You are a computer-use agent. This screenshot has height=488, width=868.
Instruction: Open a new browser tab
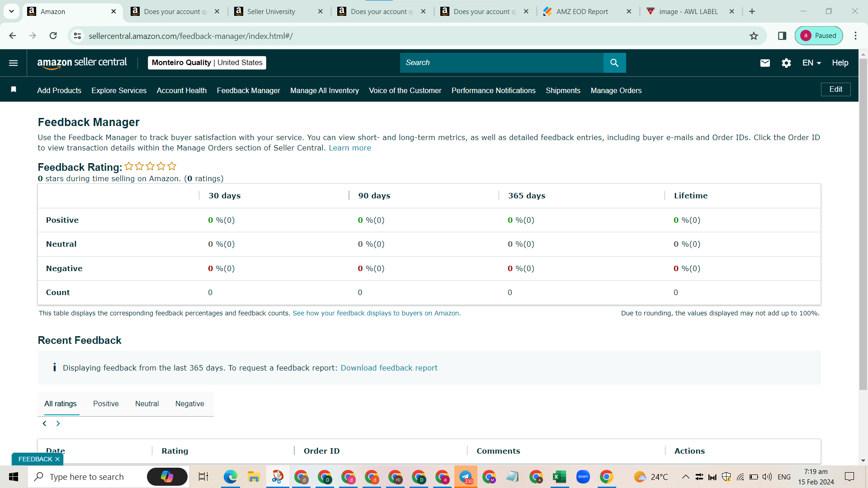pyautogui.click(x=752, y=12)
